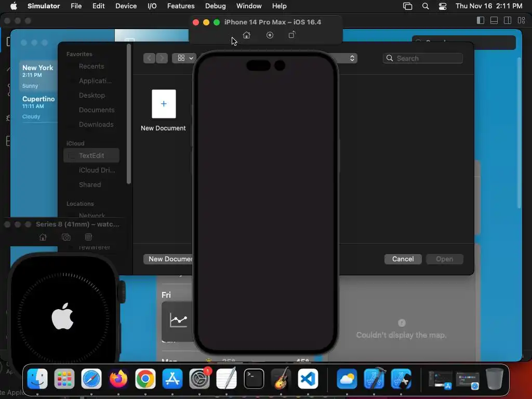Screen dimensions: 532x399
Task: Open Trash from the Dock
Action: [x=495, y=379]
